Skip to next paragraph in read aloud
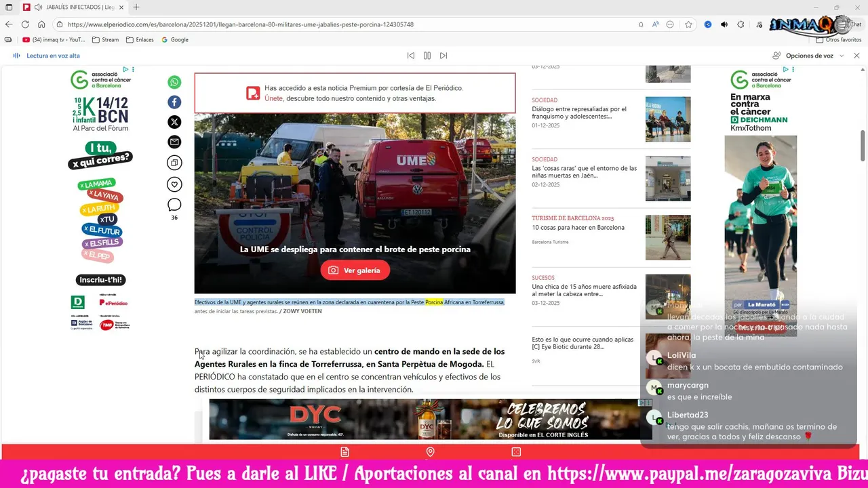 [x=443, y=56]
